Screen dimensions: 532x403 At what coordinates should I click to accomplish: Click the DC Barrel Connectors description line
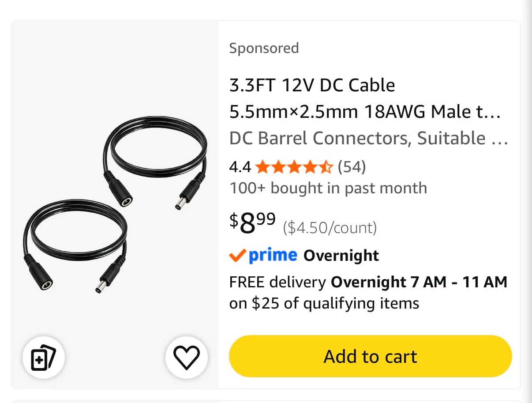369,139
